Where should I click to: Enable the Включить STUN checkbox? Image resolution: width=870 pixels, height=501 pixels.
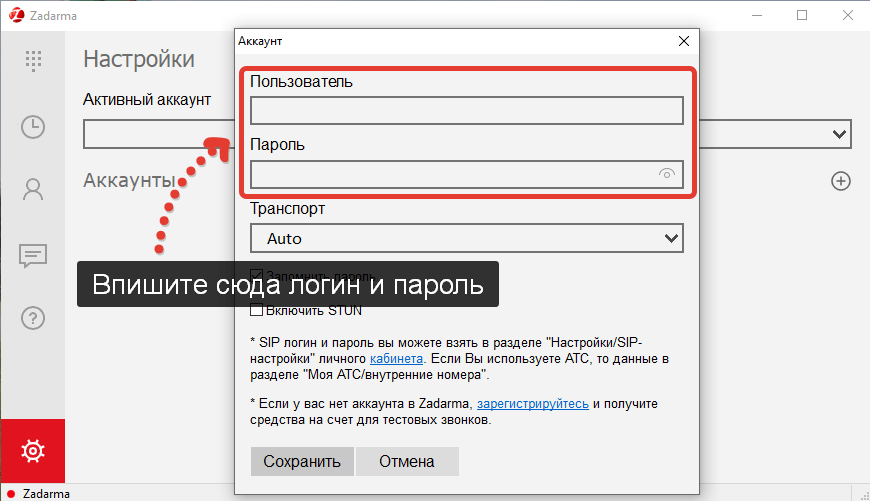[256, 310]
